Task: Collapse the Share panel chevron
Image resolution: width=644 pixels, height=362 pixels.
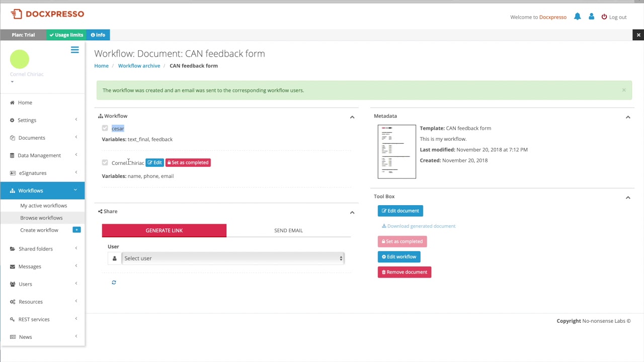Action: 352,212
